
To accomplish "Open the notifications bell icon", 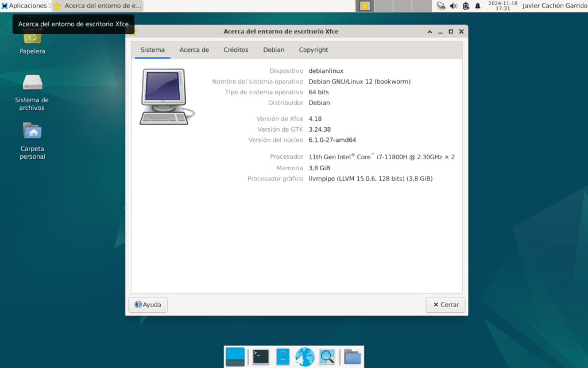I will coord(478,6).
